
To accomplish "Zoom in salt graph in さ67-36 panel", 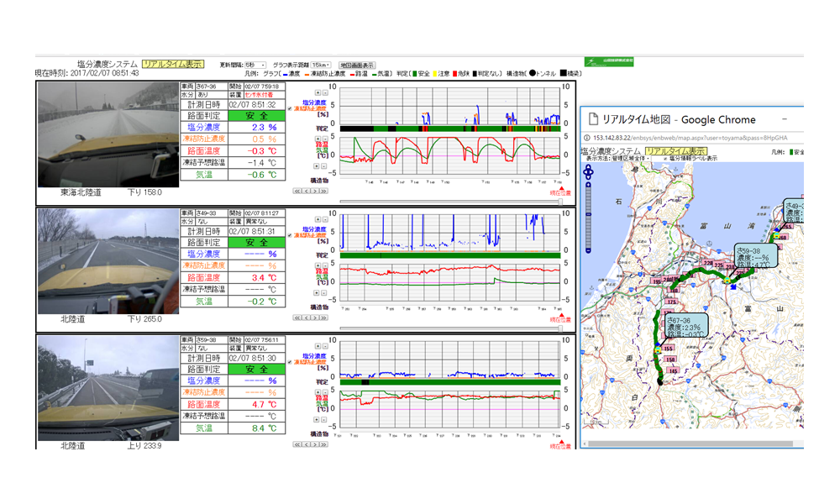I will coord(318,92).
